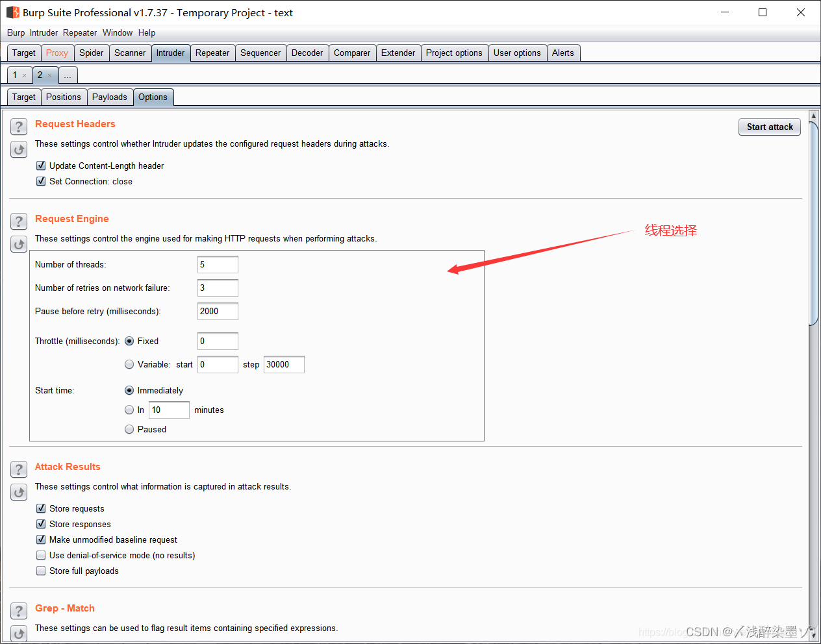
Task: Open the Project options tab
Action: [x=454, y=53]
